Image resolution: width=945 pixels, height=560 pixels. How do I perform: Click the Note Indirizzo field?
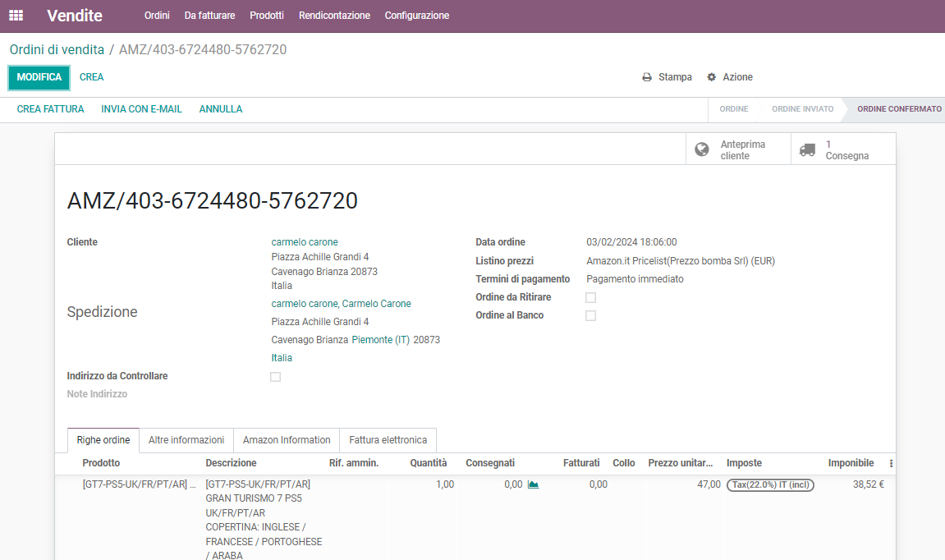click(97, 394)
